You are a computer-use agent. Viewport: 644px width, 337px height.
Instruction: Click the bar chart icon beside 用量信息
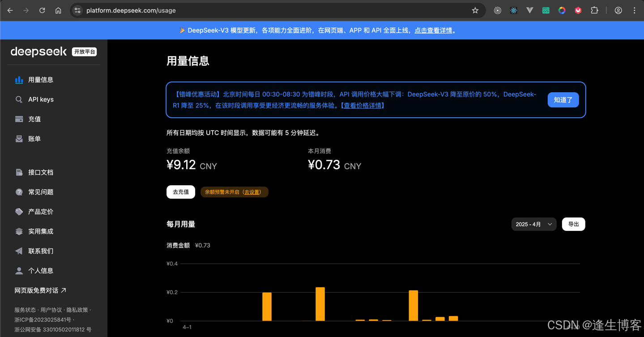19,80
